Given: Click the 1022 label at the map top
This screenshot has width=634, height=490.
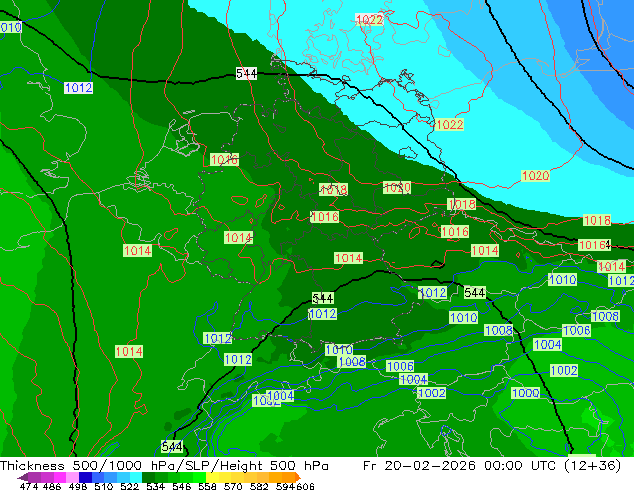Looking at the screenshot, I should point(369,19).
